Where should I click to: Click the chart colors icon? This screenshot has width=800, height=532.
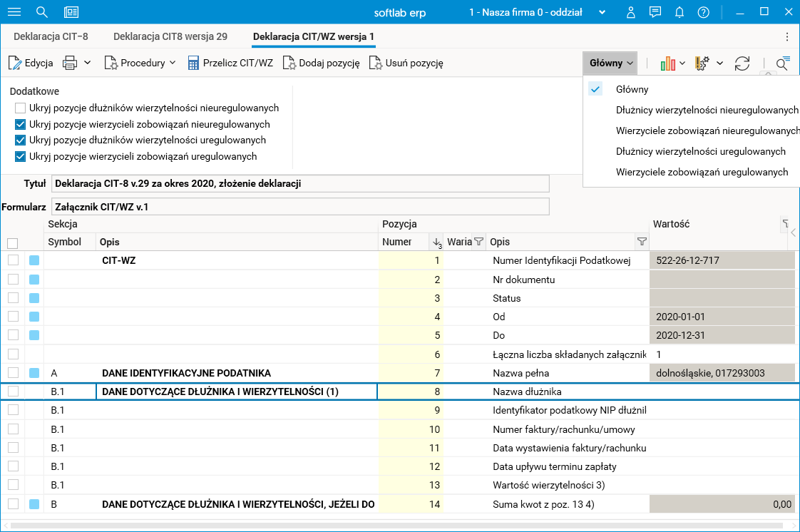pos(668,63)
